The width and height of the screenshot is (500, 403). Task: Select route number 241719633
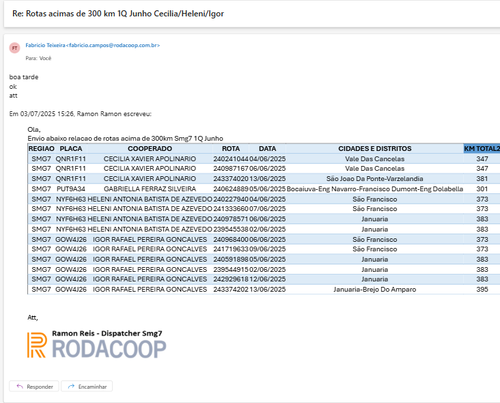pyautogui.click(x=231, y=249)
